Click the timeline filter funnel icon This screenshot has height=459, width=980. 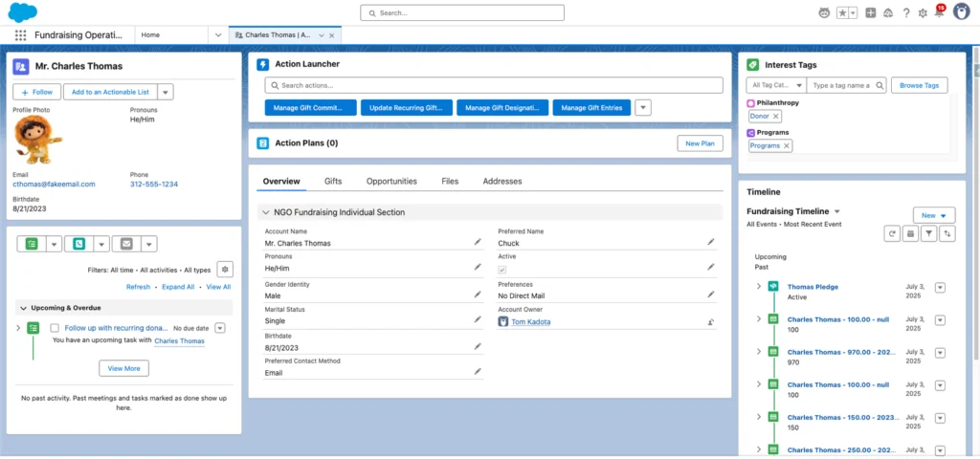(928, 233)
